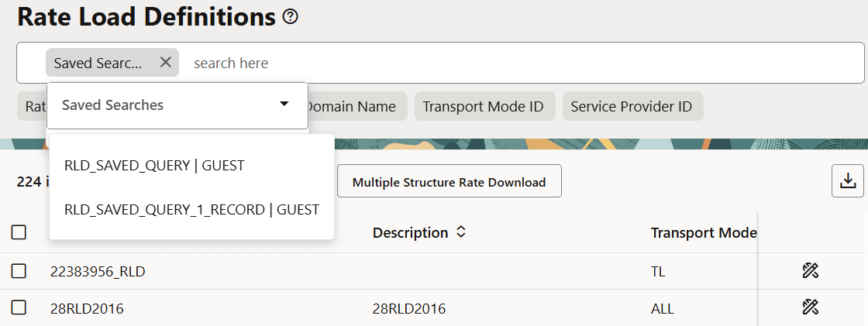Screen dimensions: 868x326
Task: Click the download icon button
Action: tap(848, 180)
